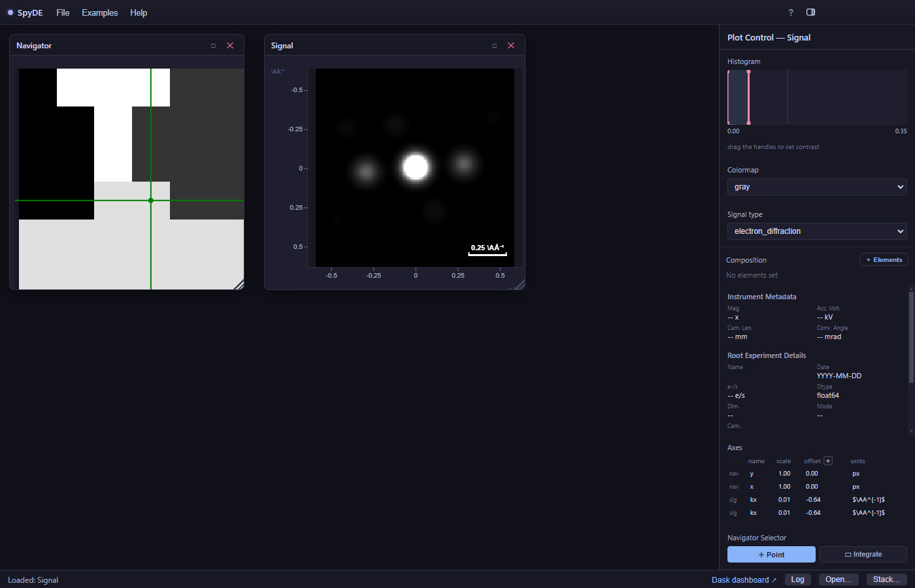Click the Date field 'YYYY-MM-DD'

(x=839, y=376)
